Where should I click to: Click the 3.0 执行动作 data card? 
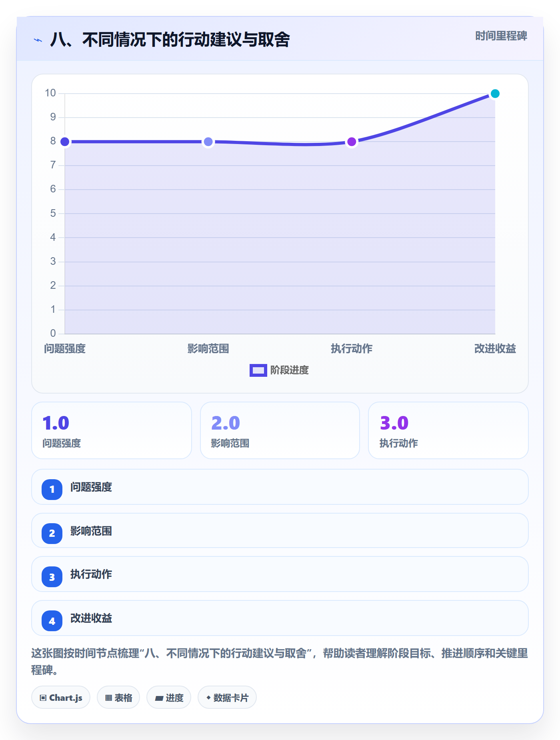(x=448, y=430)
